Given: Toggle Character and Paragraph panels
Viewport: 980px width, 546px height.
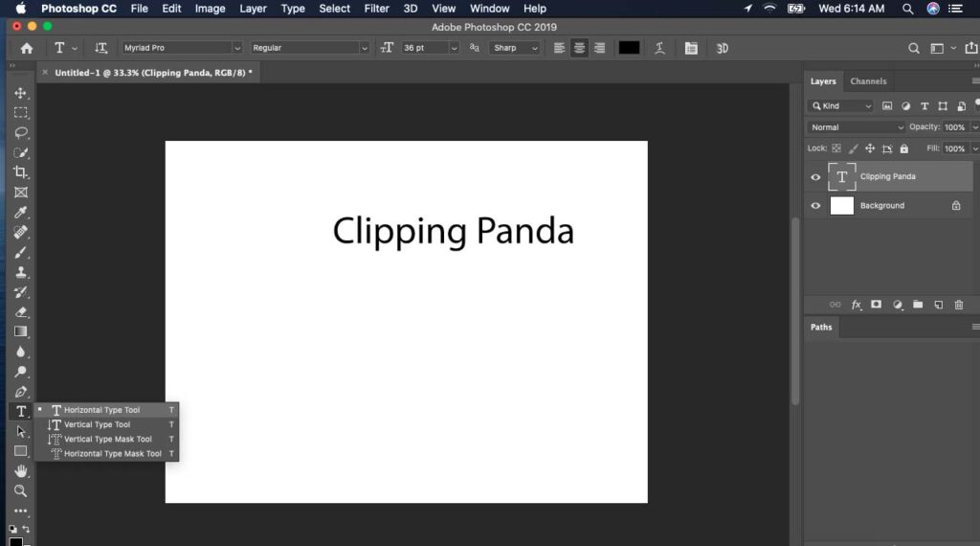Looking at the screenshot, I should pos(691,48).
